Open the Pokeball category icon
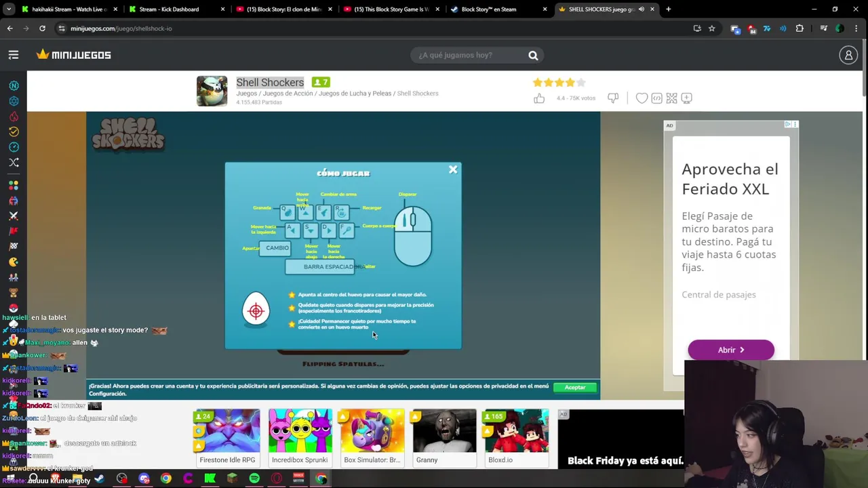Image resolution: width=868 pixels, height=488 pixels. tap(14, 308)
